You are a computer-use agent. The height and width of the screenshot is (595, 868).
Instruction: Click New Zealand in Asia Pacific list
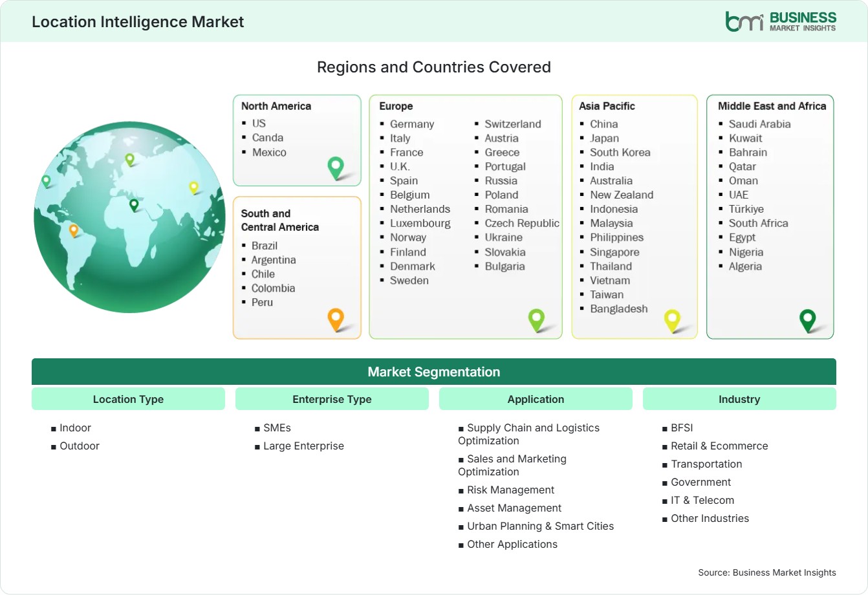point(622,195)
